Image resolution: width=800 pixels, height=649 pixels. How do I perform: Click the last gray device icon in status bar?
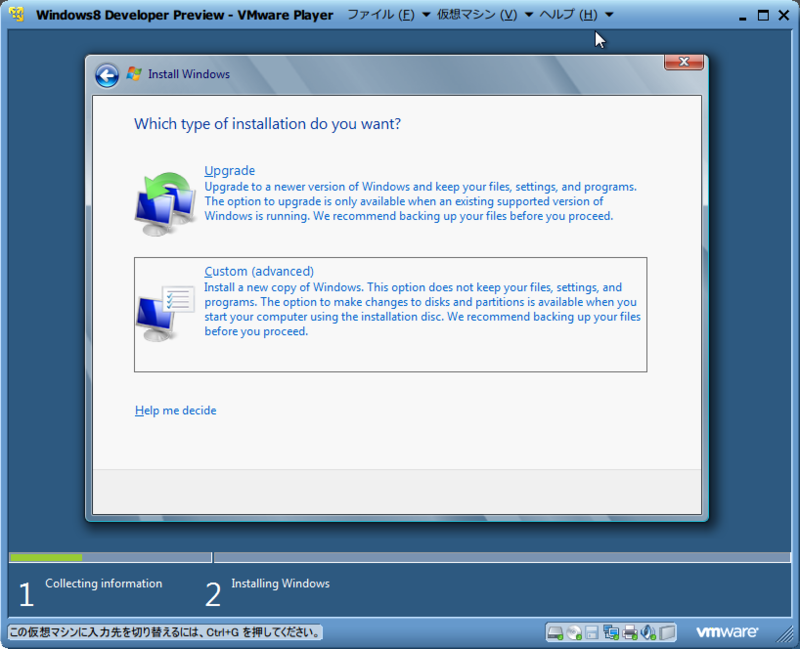667,633
